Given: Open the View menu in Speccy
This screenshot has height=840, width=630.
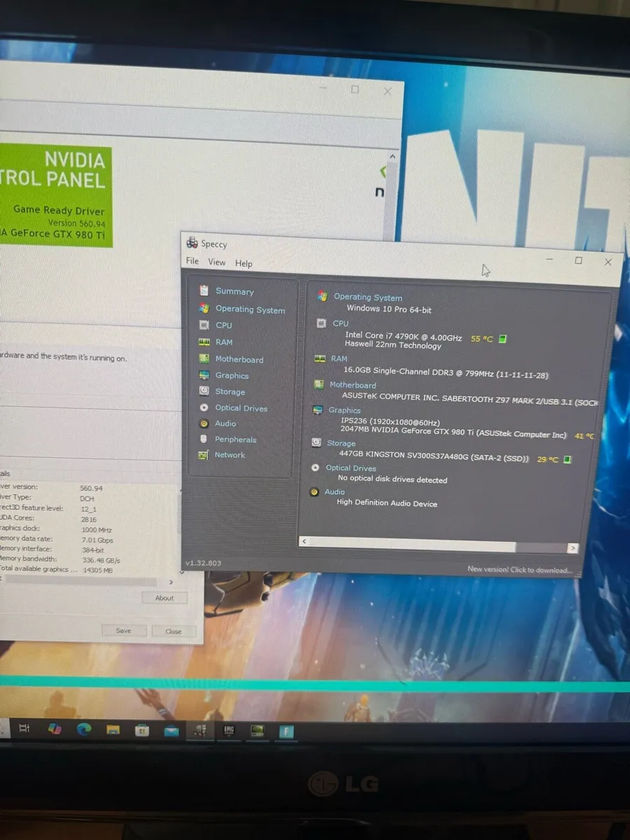Looking at the screenshot, I should pyautogui.click(x=217, y=262).
